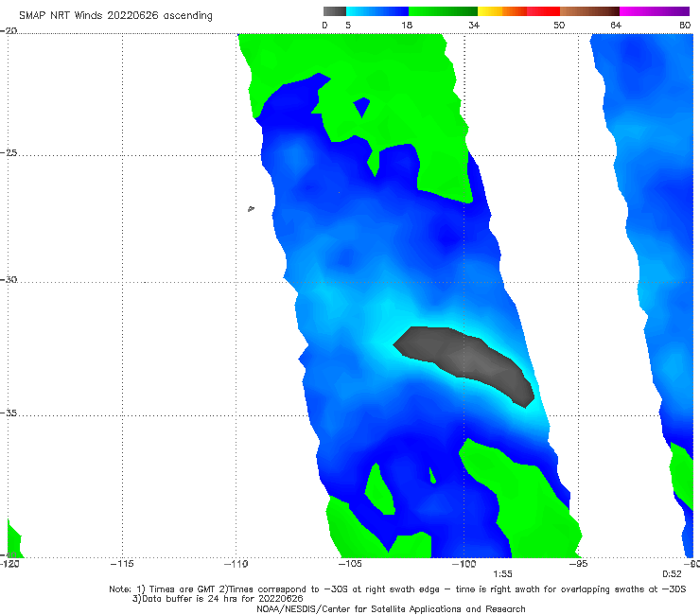Click the blue 5-18 segment of colorbar
The width and height of the screenshot is (700, 615).
tap(377, 11)
